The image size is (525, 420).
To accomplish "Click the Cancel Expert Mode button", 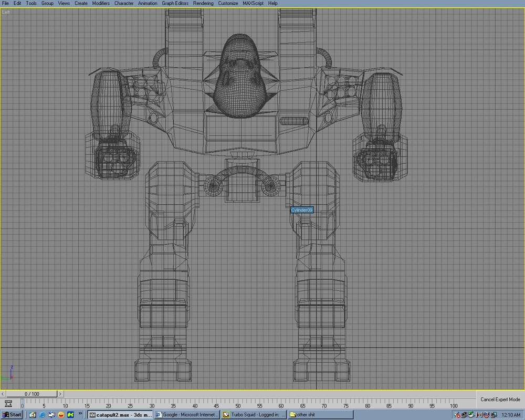I will pos(500,399).
